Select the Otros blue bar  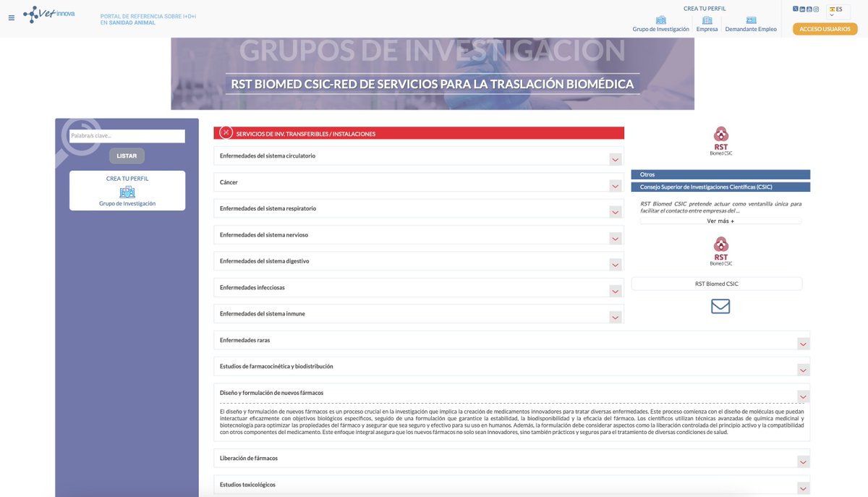pos(720,174)
